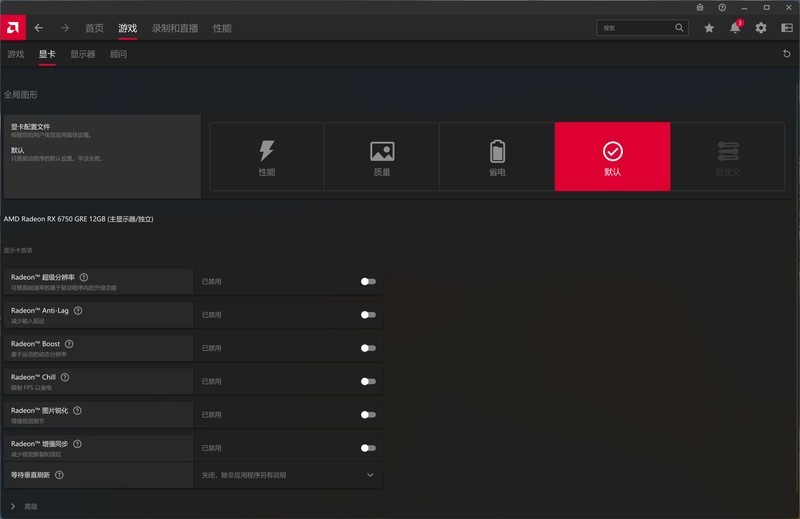Go back with the left arrow
800x519 pixels.
coord(39,28)
